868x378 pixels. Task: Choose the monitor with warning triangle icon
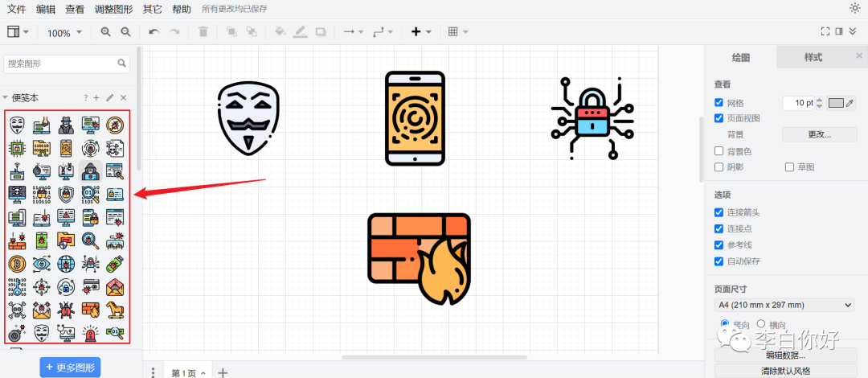(66, 217)
